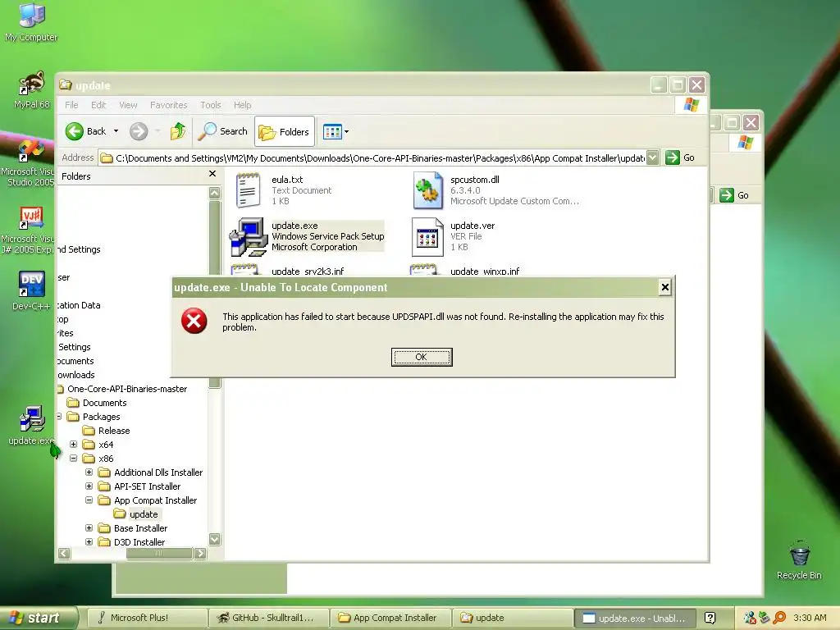Close the Folders pane
This screenshot has width=840, height=630.
tap(212, 174)
